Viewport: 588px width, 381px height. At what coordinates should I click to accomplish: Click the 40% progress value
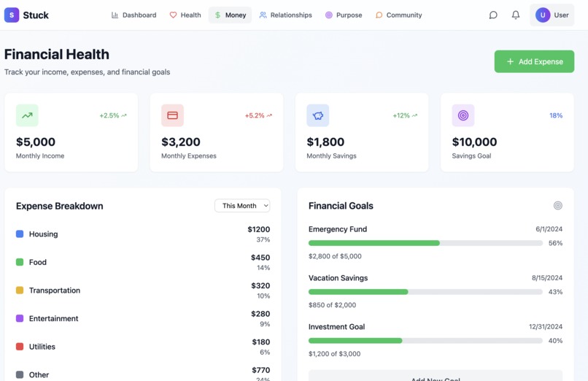tap(555, 341)
